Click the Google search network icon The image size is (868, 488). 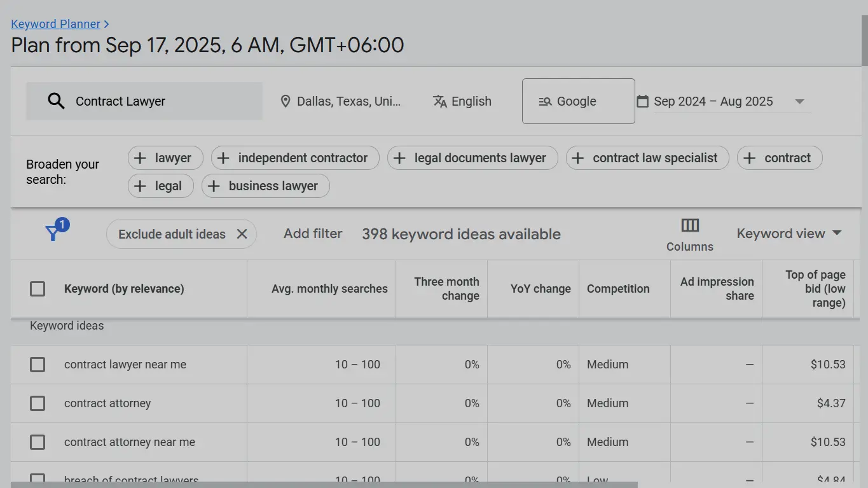click(544, 101)
